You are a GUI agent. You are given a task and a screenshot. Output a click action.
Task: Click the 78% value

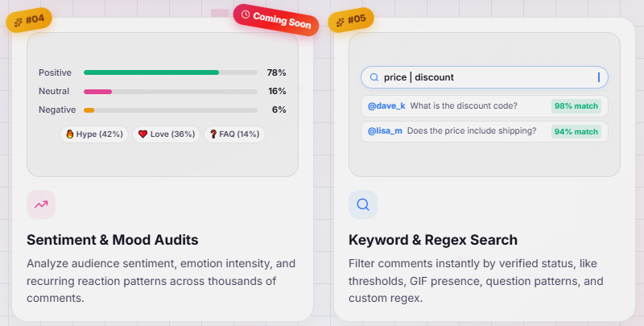(276, 72)
